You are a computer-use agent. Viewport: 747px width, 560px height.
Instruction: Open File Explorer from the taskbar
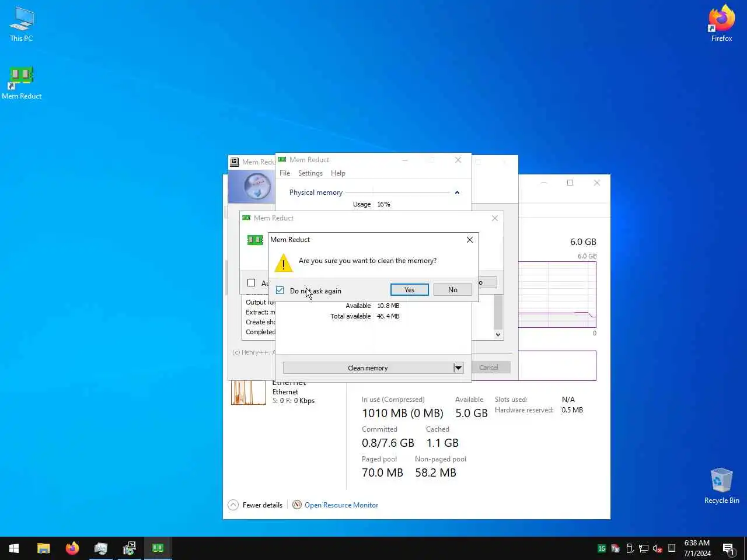44,548
